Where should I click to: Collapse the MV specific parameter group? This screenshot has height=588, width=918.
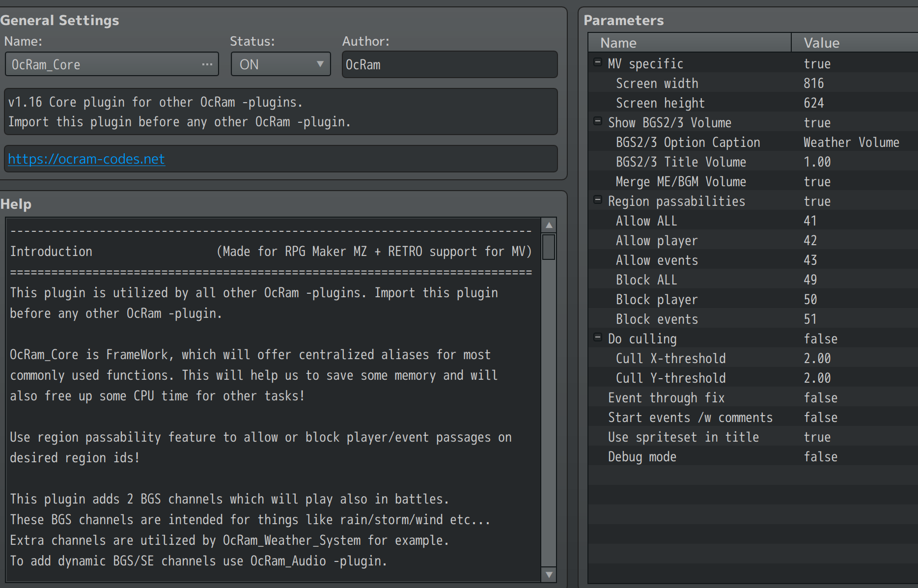[x=598, y=62]
